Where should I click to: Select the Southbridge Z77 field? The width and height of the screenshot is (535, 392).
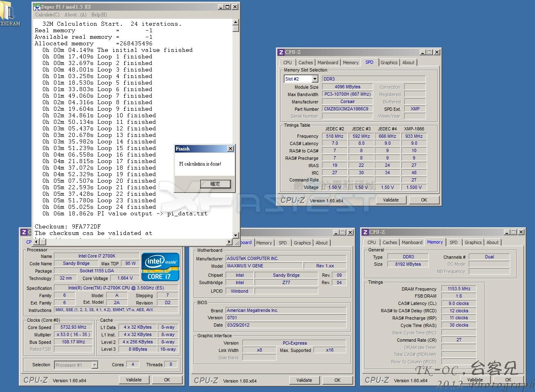[x=286, y=282]
